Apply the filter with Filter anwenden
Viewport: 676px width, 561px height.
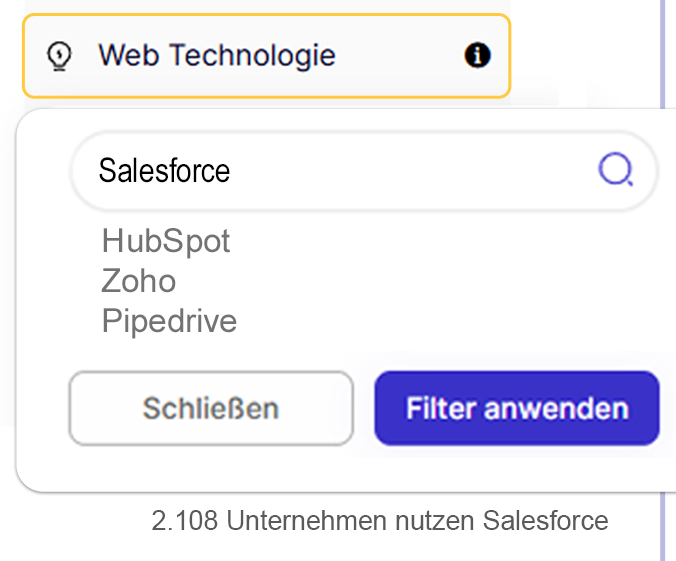click(x=517, y=408)
